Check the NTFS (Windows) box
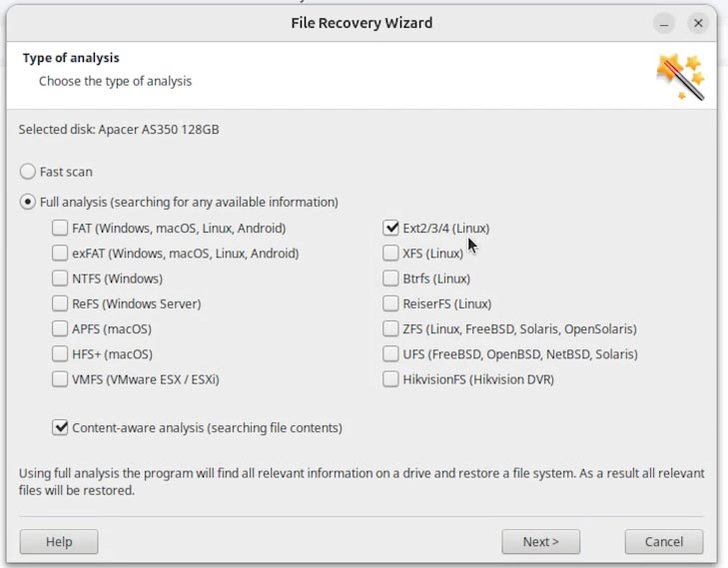The image size is (728, 568). click(x=60, y=279)
